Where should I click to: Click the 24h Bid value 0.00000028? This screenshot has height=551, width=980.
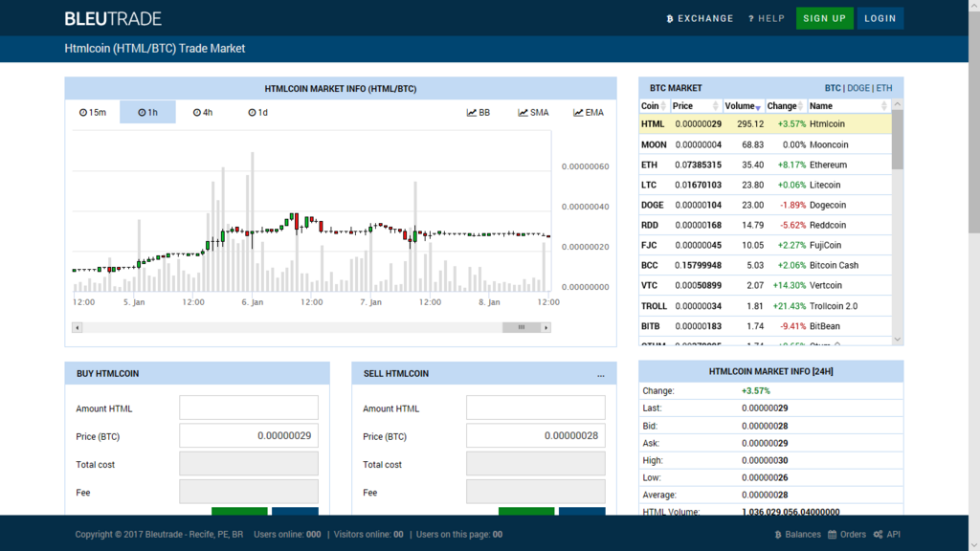765,426
